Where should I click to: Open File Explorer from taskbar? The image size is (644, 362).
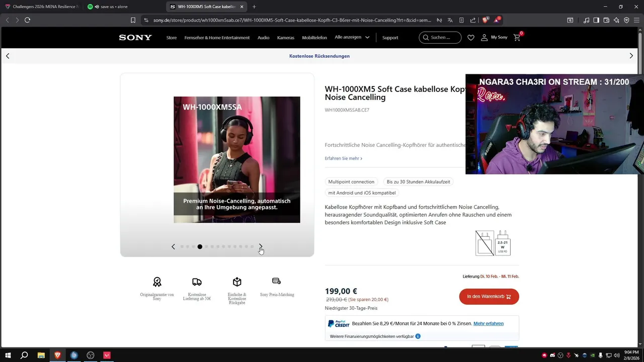(x=41, y=355)
